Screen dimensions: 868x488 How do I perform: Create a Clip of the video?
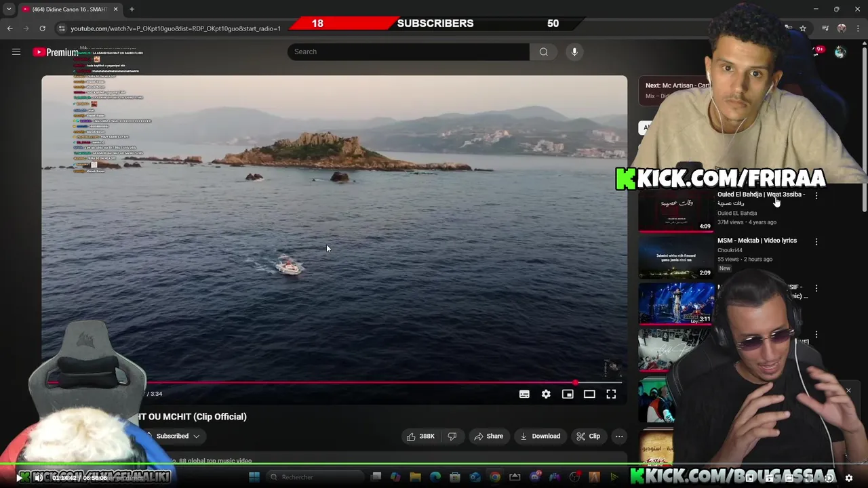588,436
